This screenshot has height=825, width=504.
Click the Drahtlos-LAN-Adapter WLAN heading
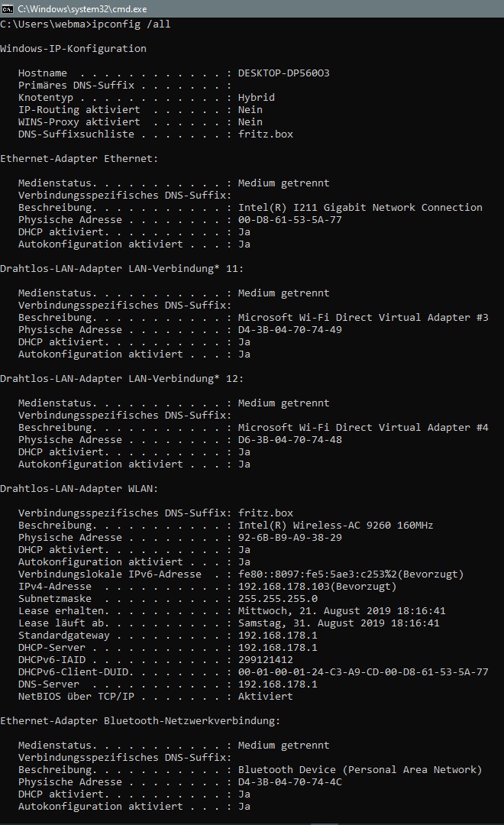click(79, 489)
